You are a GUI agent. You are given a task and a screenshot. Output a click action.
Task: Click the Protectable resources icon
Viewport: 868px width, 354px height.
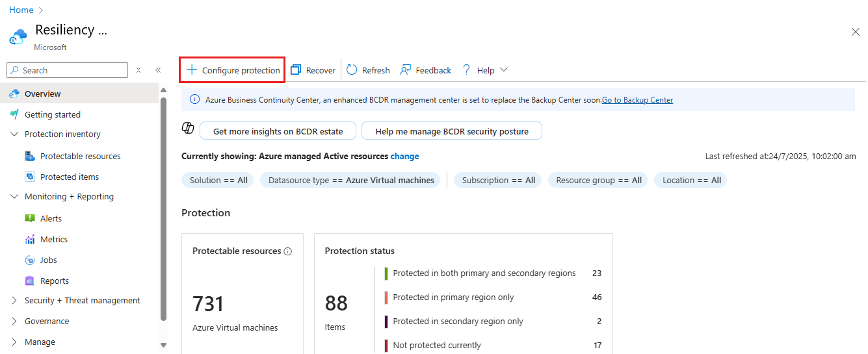(30, 156)
